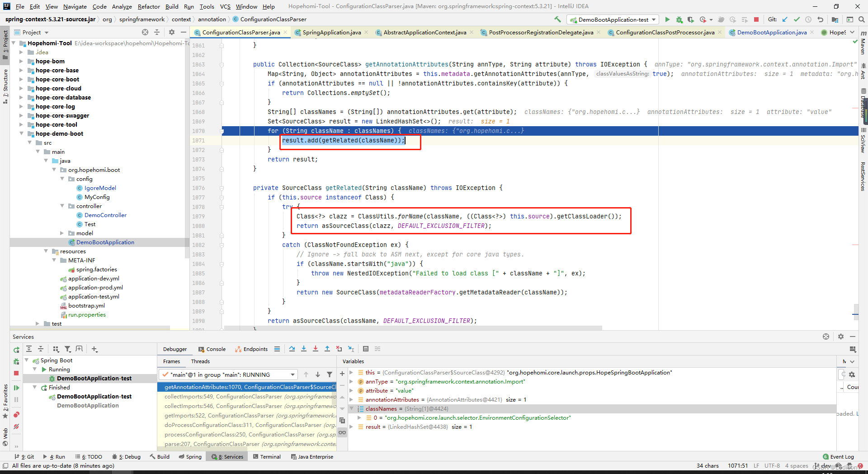Viewport: 868px width, 474px height.
Task: Click the green Debug bug icon
Action: 679,19
